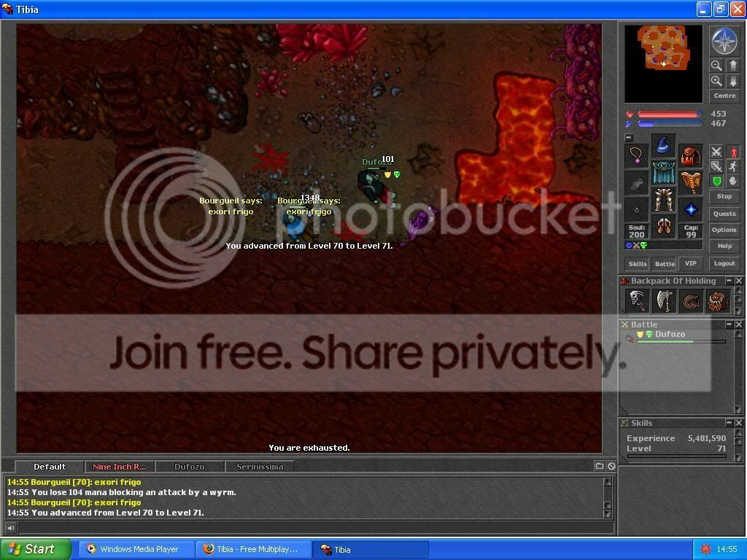Viewport: 747px width, 560px height.
Task: Move minimap one floor up
Action: click(x=733, y=66)
